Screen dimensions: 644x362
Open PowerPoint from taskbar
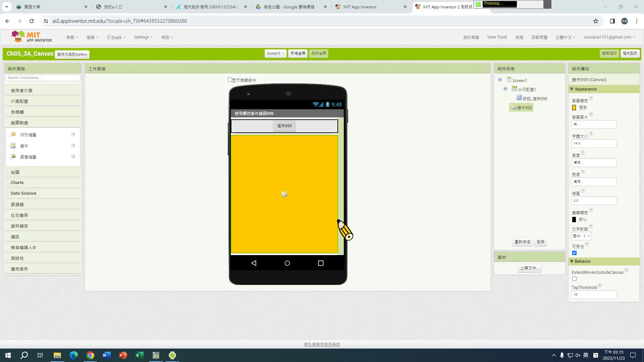coord(123,355)
